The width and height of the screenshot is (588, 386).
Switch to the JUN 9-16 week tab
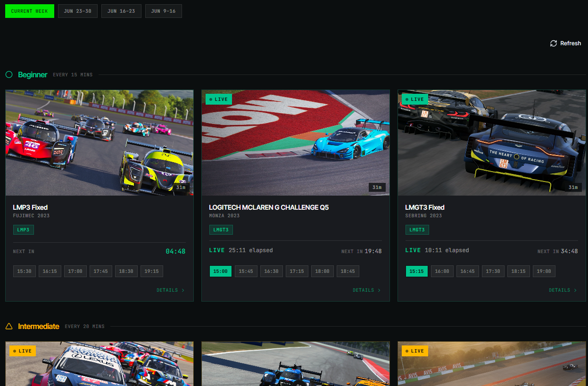click(164, 11)
